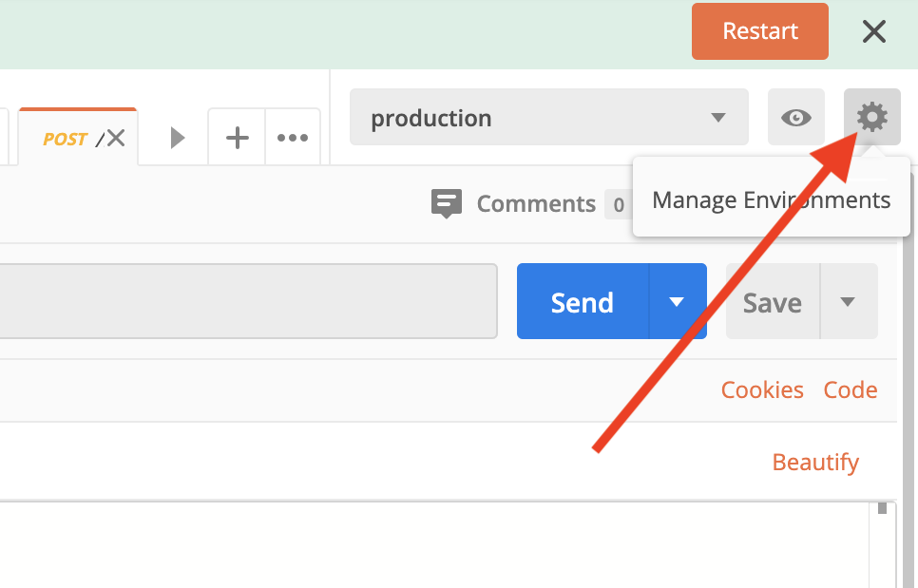This screenshot has height=588, width=918.
Task: Click the request body editor area
Action: 433,544
